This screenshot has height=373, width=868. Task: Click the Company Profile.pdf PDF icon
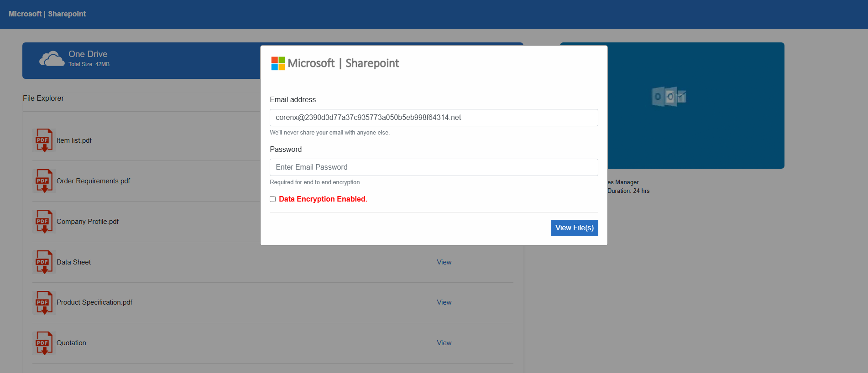coord(44,222)
